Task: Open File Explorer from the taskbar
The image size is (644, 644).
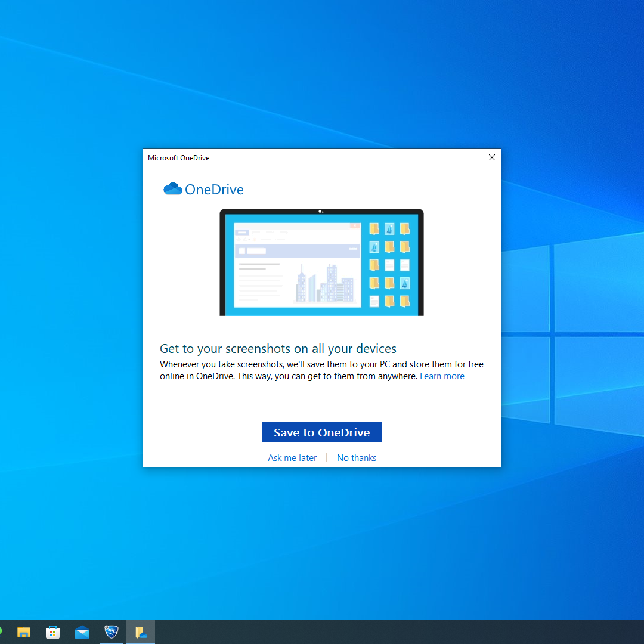Action: (23, 632)
